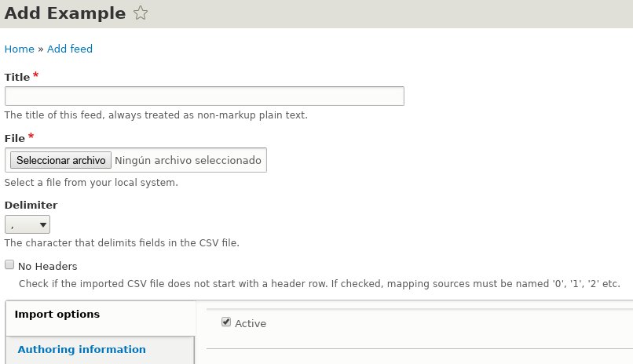Click the 'Select a file from your local system' hint
Image resolution: width=633 pixels, height=364 pixels.
click(x=91, y=182)
